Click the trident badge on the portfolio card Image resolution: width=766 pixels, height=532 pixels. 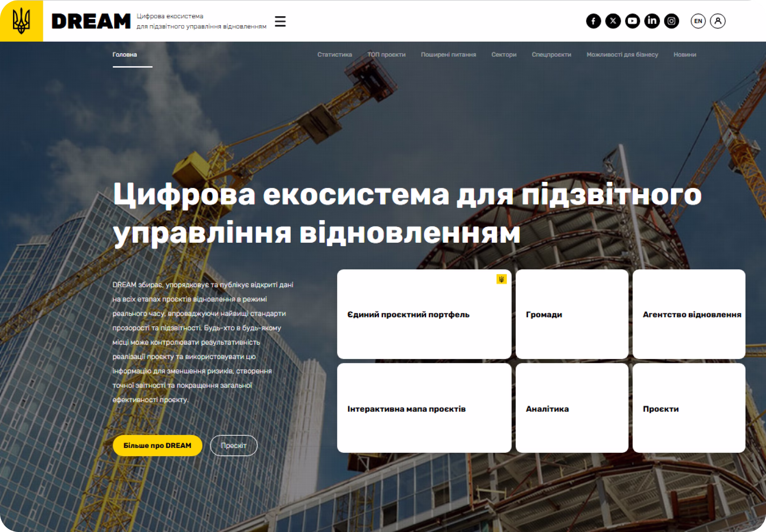click(501, 279)
